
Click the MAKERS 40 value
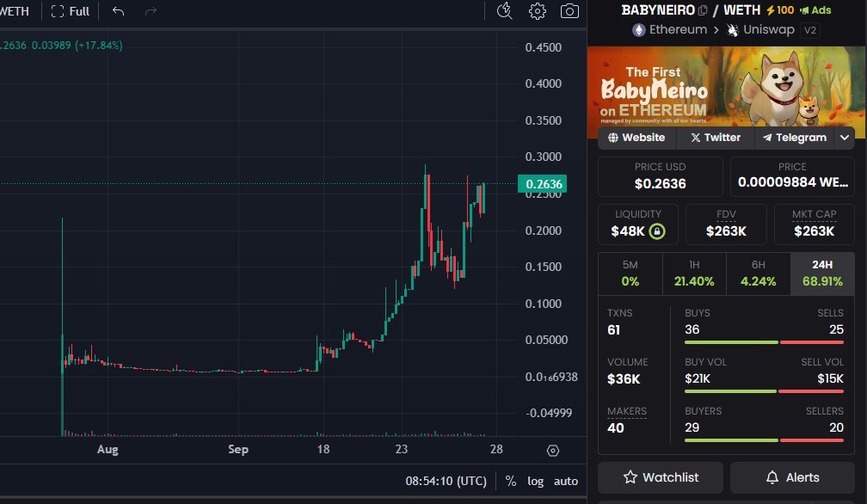click(x=616, y=427)
